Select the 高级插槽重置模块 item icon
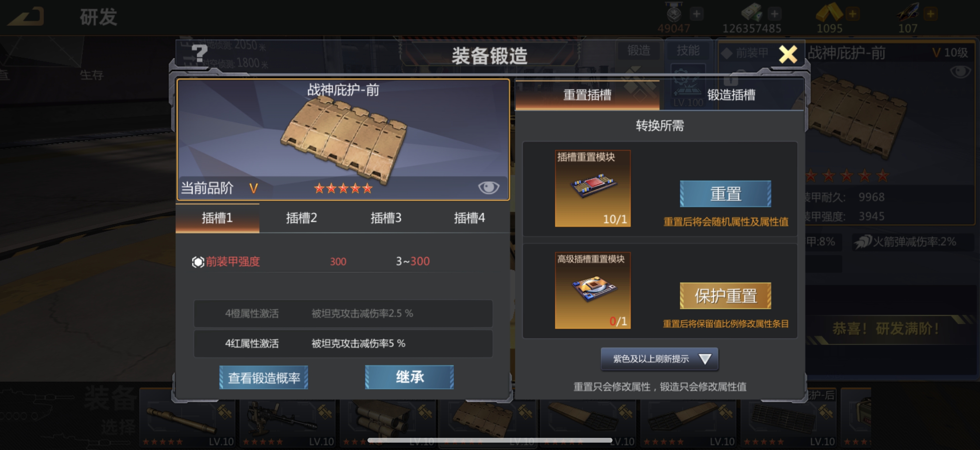The height and width of the screenshot is (450, 980). [593, 290]
